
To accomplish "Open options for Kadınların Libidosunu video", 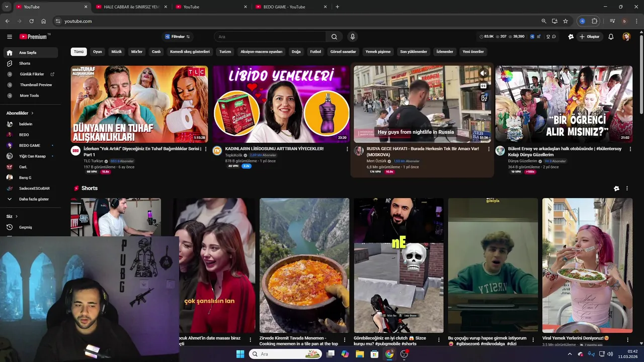I will coord(347,149).
